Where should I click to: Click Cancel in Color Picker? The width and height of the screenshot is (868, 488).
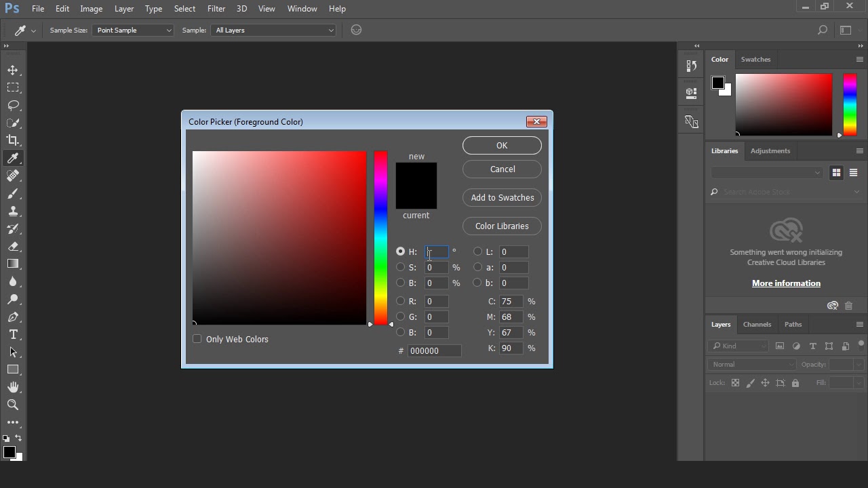502,169
